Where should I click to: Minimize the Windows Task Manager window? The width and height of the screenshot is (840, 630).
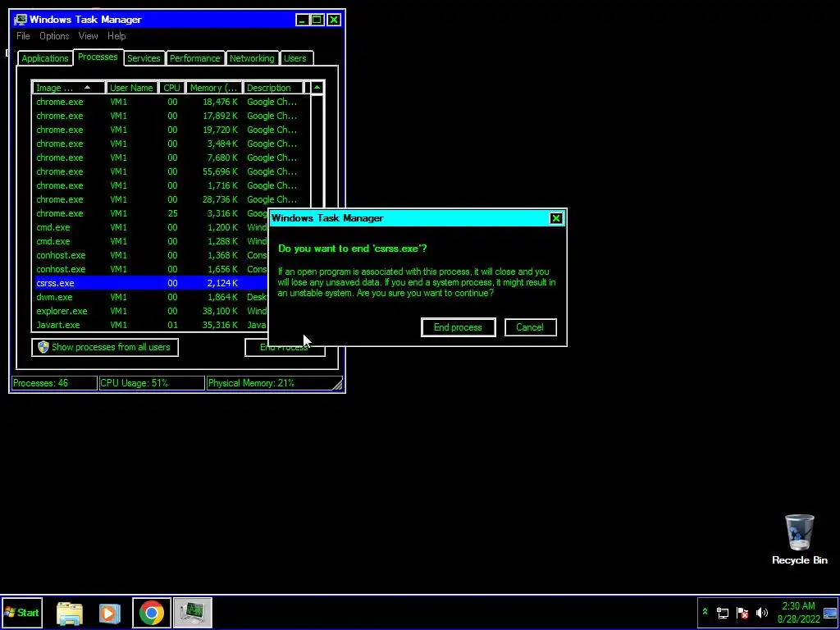(302, 20)
